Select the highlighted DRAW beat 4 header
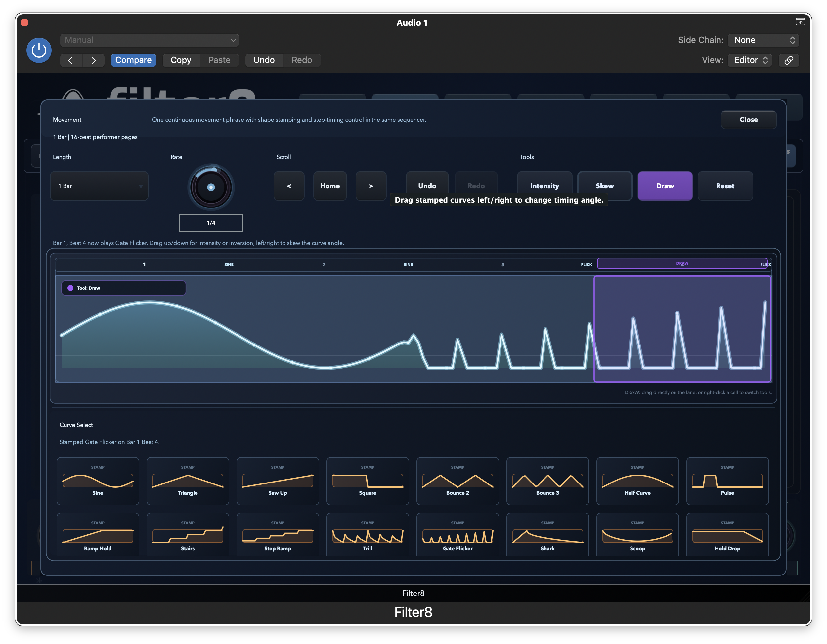Screen dimensions: 827x644 pyautogui.click(x=682, y=264)
